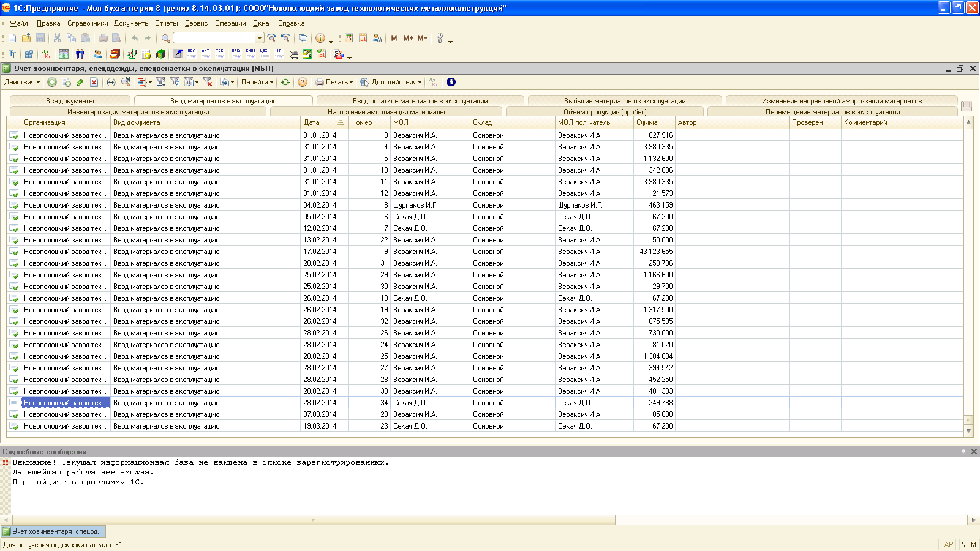This screenshot has width=980, height=551.
Task: Click the АКТ document icon
Action: pos(205,54)
